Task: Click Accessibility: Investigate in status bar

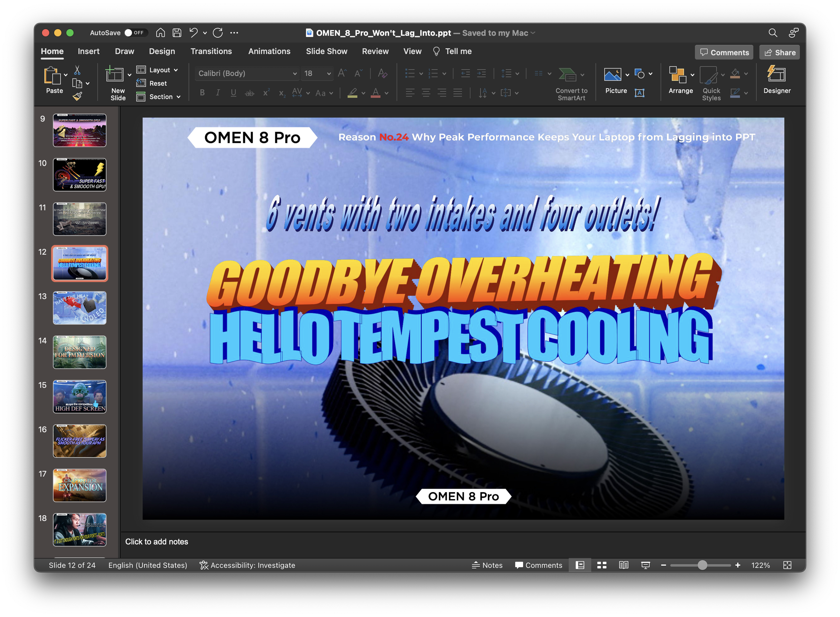Action: [247, 565]
